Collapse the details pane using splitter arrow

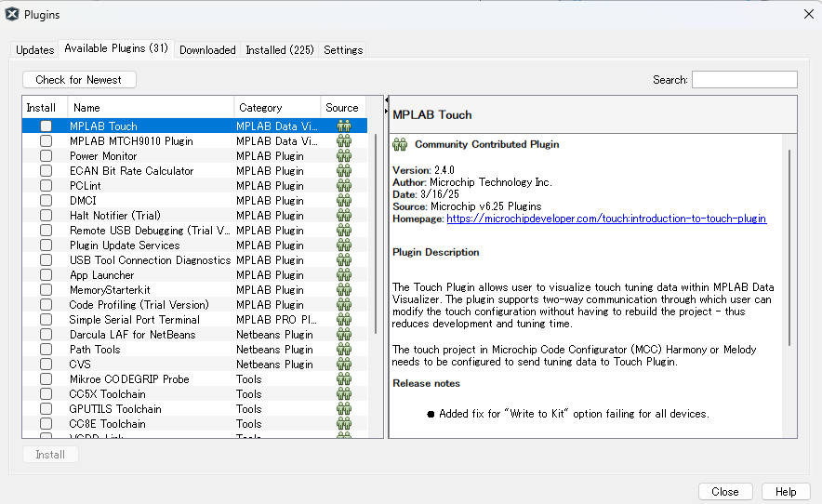click(386, 99)
